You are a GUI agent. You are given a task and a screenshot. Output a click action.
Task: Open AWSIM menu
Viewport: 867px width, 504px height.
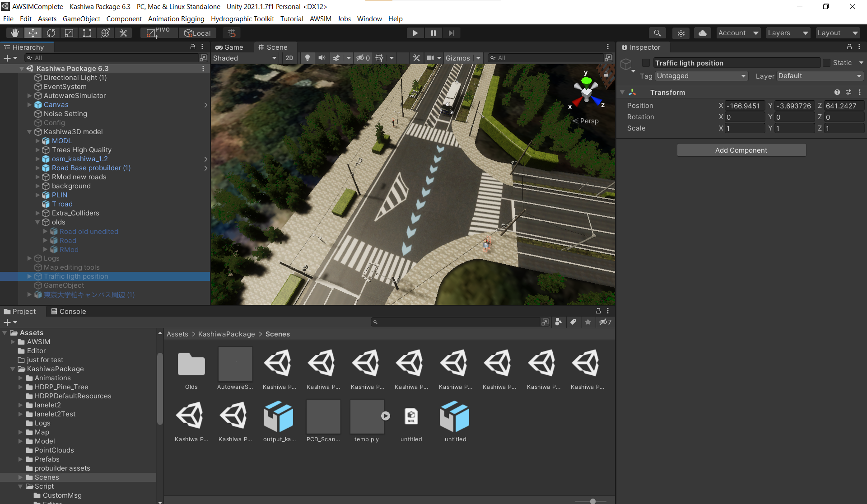320,19
